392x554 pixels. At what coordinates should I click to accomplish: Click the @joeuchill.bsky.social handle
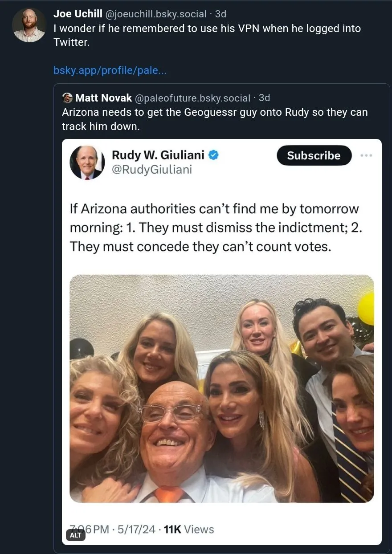(156, 14)
